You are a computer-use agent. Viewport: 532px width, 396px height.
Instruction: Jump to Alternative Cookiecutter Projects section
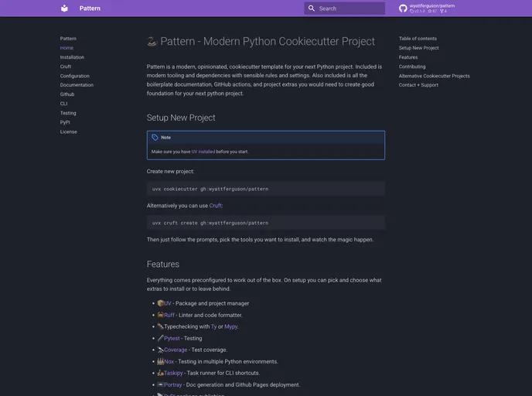[435, 76]
